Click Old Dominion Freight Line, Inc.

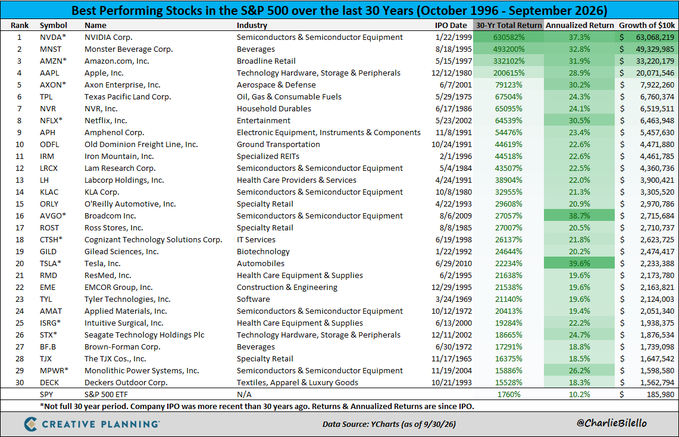(x=141, y=144)
